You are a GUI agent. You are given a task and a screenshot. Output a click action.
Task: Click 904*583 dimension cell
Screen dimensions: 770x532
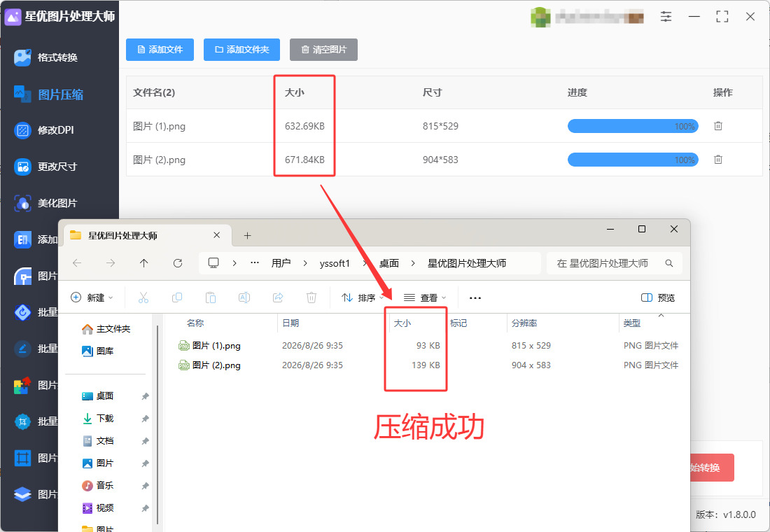pos(440,160)
